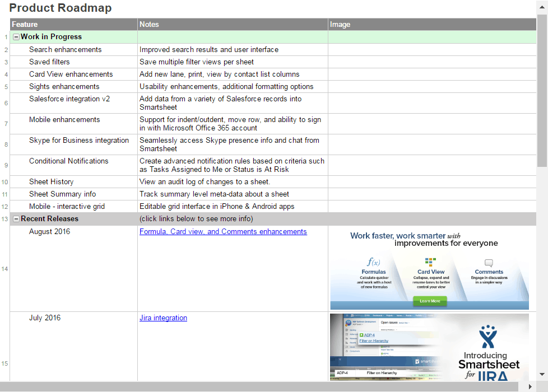Screen dimensions: 548x392
Task: Click row number 15
Action: coord(4,363)
